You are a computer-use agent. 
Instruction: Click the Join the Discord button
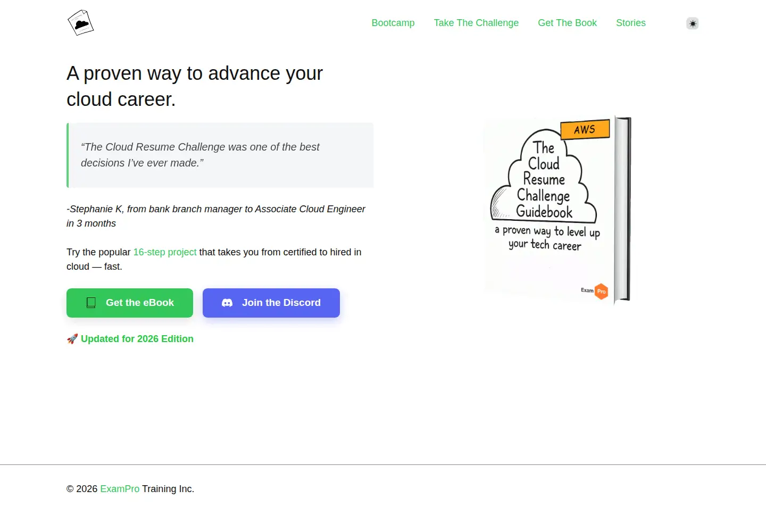[x=271, y=303]
